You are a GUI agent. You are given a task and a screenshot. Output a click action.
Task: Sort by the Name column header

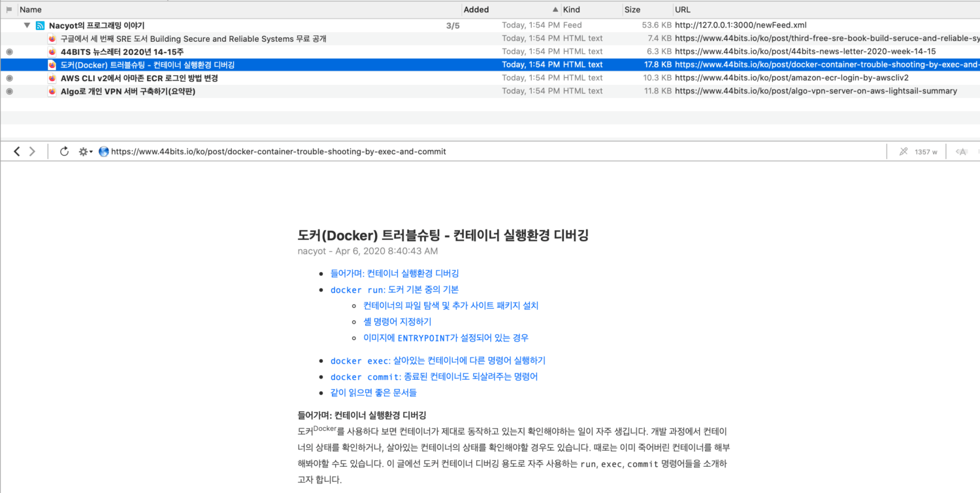pyautogui.click(x=31, y=10)
